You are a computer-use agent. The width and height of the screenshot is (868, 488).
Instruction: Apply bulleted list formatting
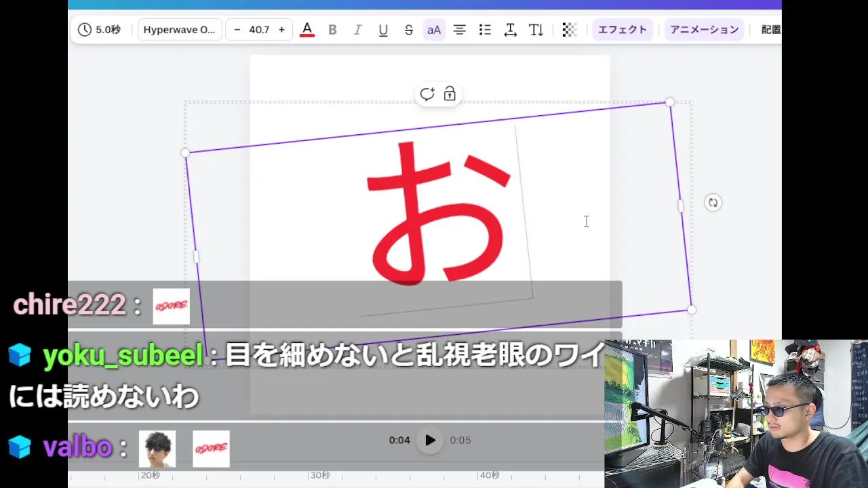(x=485, y=30)
